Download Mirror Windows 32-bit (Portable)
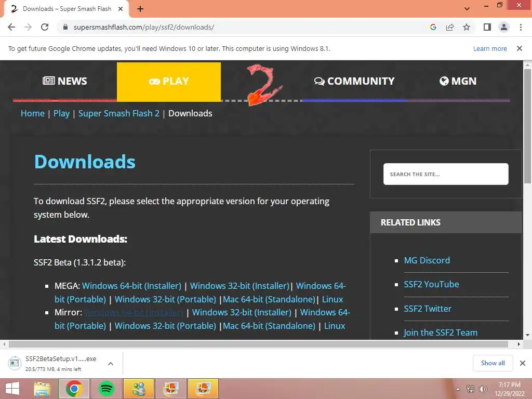The image size is (532, 399). [165, 326]
